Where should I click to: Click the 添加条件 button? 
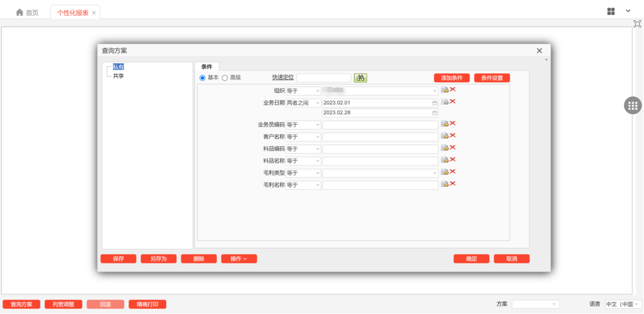pos(452,78)
